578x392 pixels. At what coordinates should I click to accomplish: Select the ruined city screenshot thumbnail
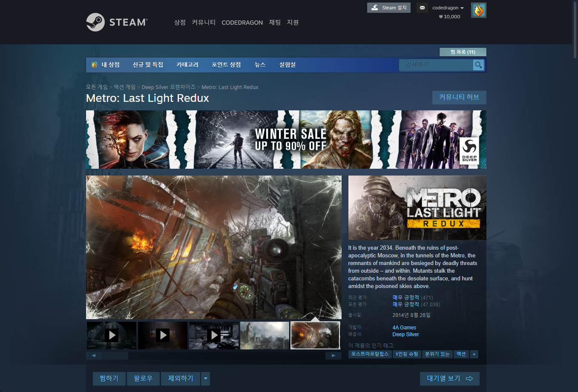(x=265, y=336)
